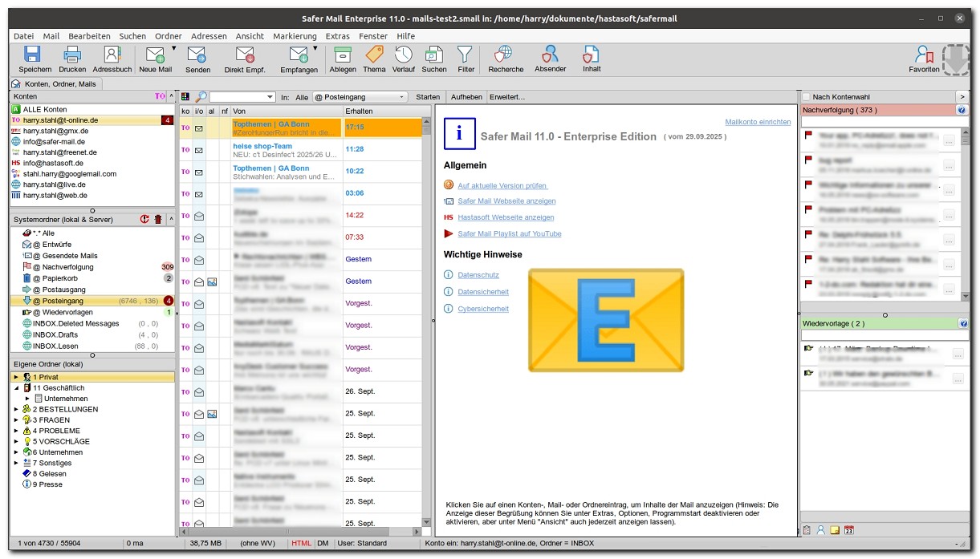Collapse the 11 Geschäftlich folder
The image size is (980, 559).
point(16,388)
